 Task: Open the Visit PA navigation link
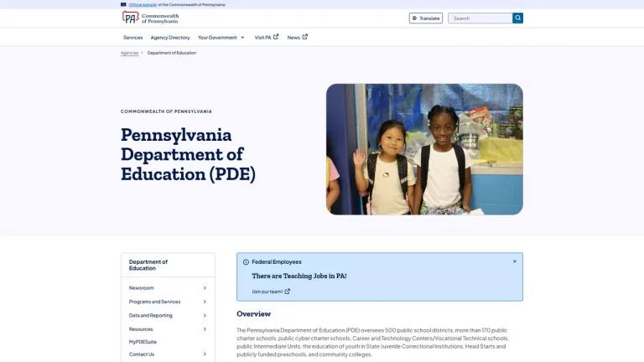point(262,38)
